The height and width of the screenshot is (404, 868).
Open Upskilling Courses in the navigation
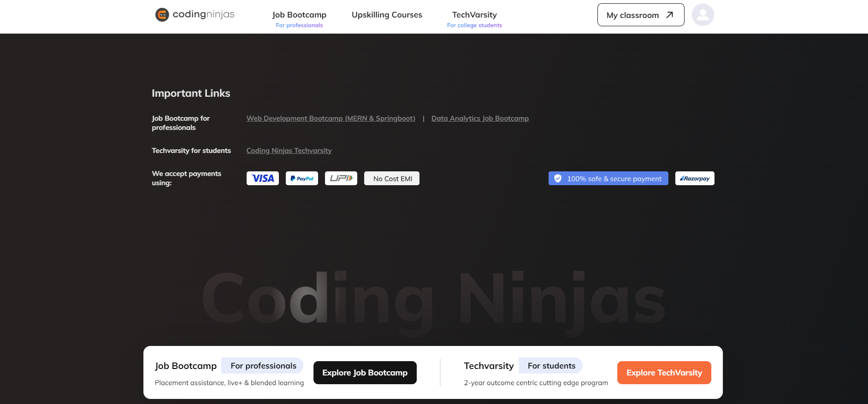(x=387, y=15)
